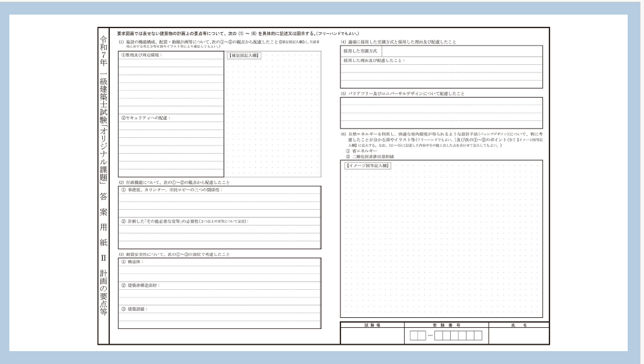This screenshot has height=364, width=644.
Task: Click the blank field beside 採用した空調方式
Action: [462, 51]
